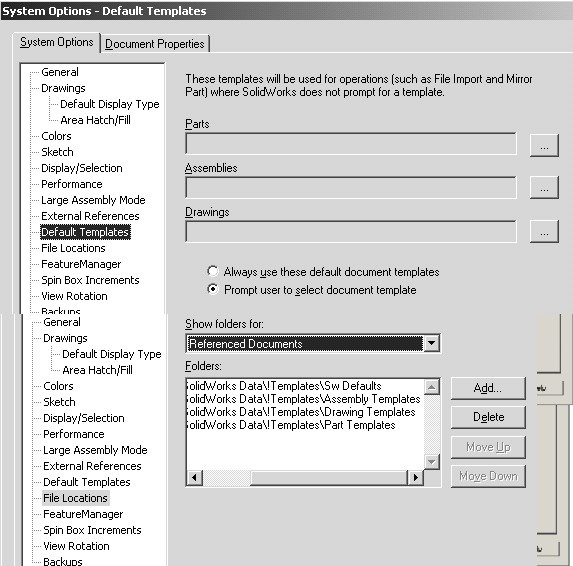Select Colors in the upper options tree
The image size is (573, 566).
[56, 136]
